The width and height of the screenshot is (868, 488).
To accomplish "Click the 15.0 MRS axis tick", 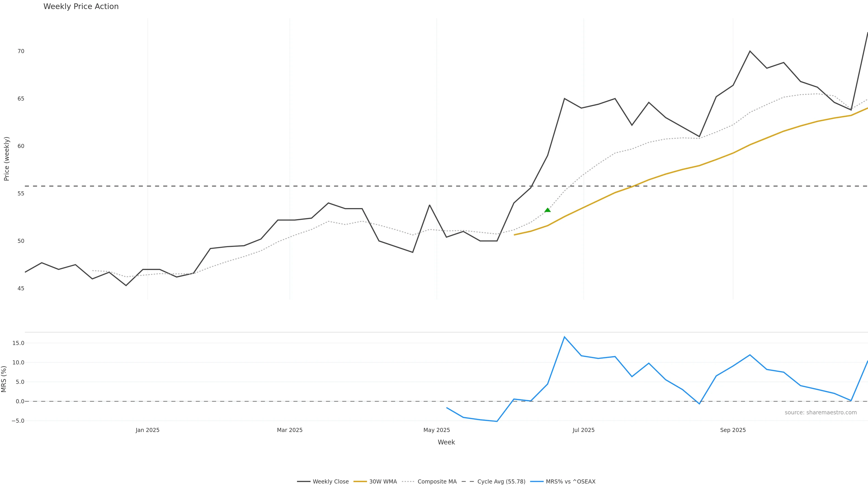I will click(18, 343).
